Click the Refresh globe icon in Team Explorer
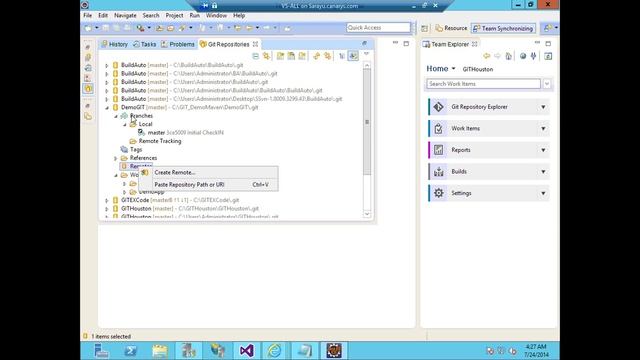Image resolution: width=640 pixels, height=360 pixels. [523, 56]
